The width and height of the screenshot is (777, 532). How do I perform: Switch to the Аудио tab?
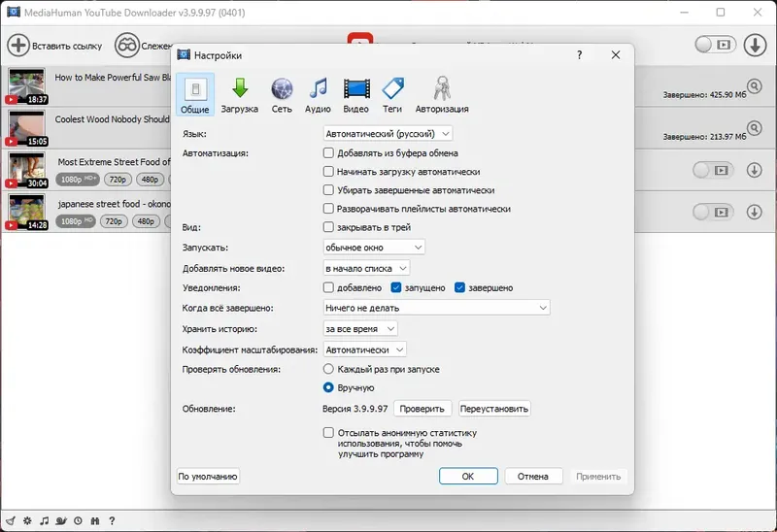(x=318, y=94)
